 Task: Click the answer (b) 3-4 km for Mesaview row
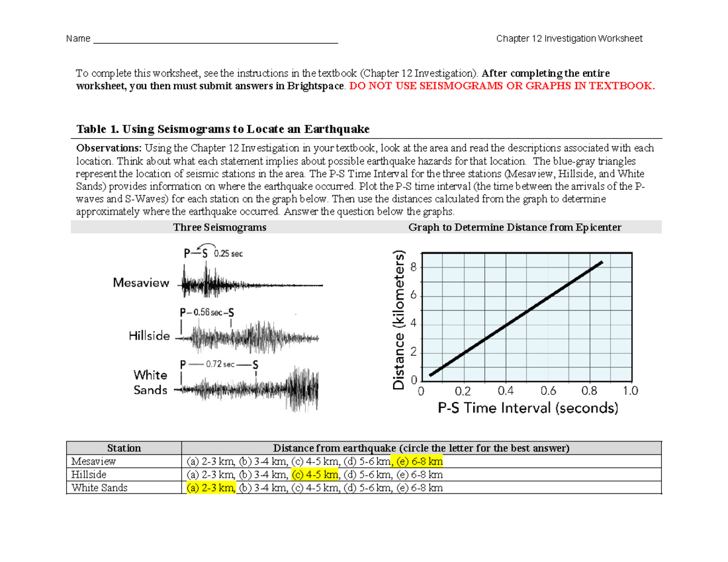(x=262, y=461)
